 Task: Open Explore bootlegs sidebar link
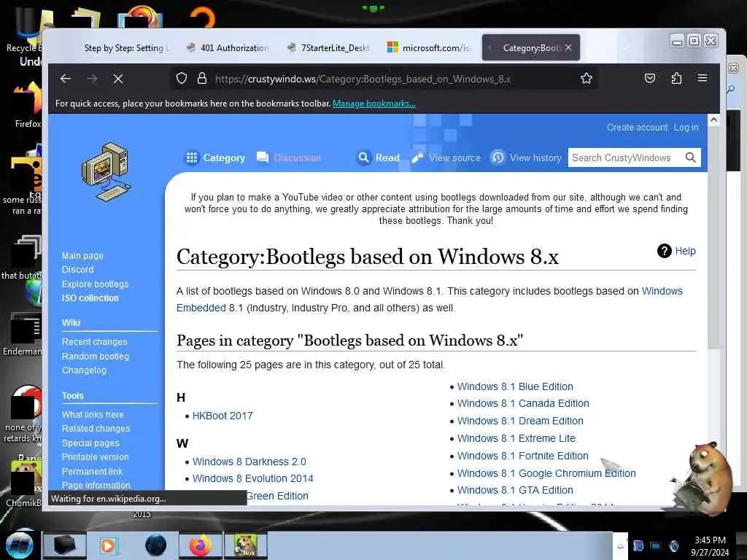[x=96, y=284]
